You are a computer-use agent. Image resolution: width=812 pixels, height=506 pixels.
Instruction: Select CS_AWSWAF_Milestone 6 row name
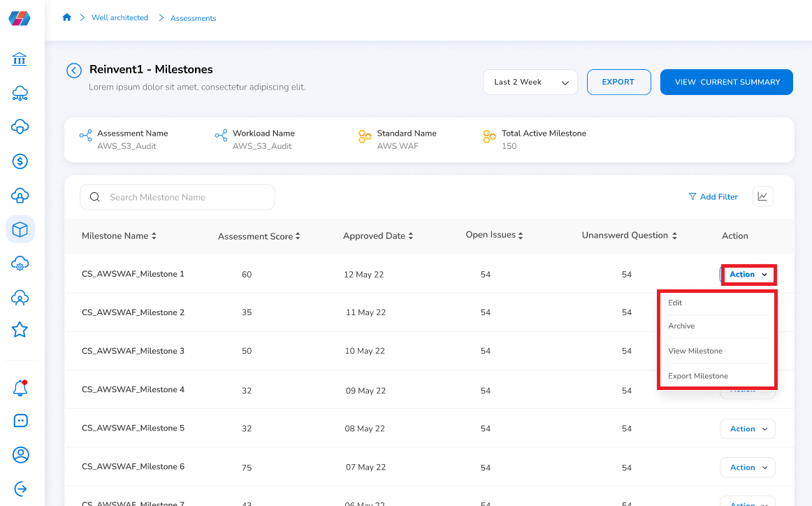[x=133, y=467]
